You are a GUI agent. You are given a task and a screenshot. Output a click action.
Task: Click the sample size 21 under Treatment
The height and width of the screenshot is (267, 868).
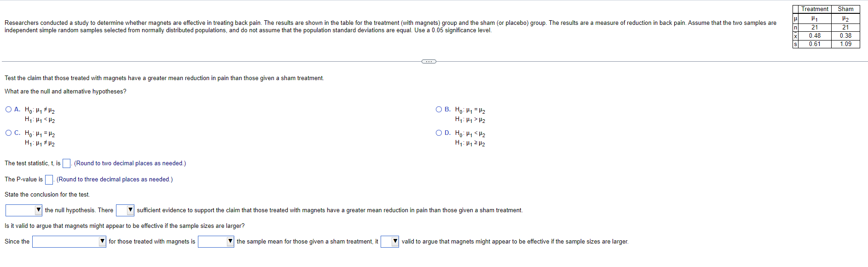pyautogui.click(x=814, y=27)
